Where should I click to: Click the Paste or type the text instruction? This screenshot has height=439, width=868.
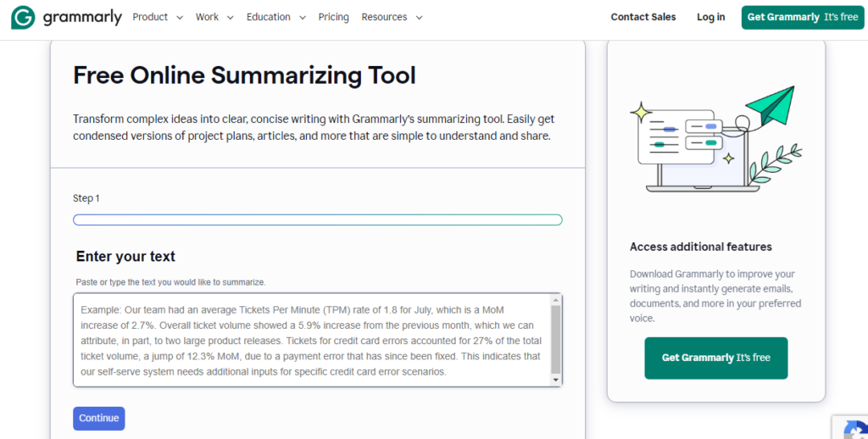[171, 282]
